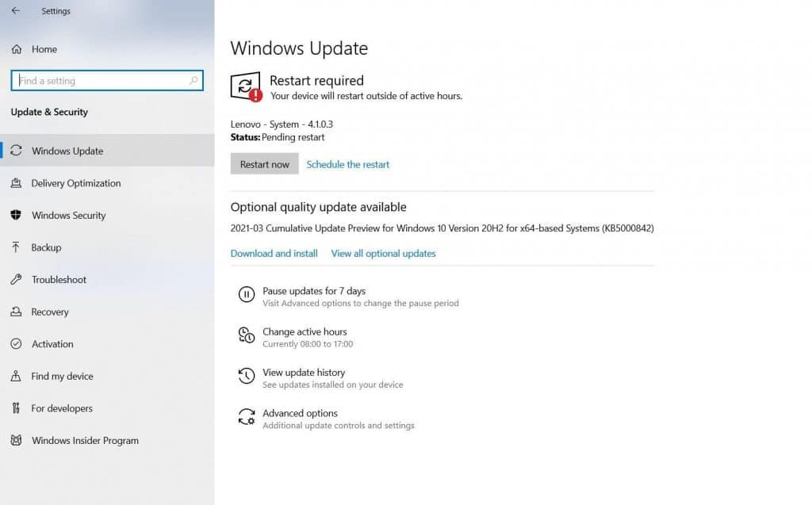Open the Schedule the restart link

(x=347, y=164)
